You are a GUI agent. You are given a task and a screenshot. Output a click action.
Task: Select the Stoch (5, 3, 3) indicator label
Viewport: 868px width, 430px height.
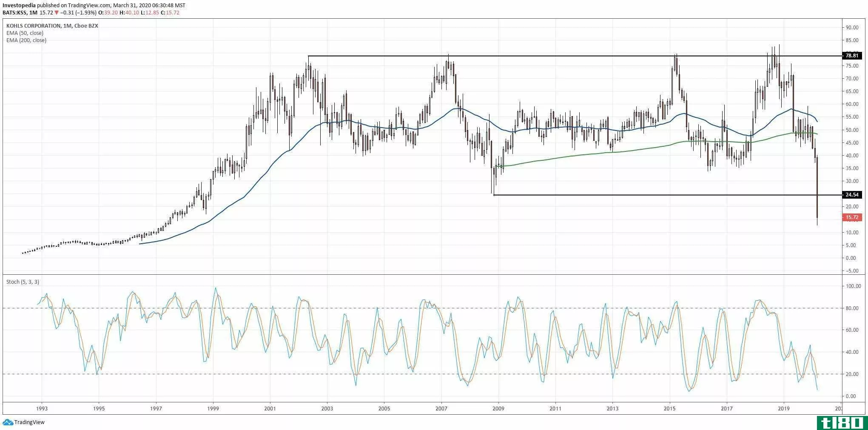point(23,282)
